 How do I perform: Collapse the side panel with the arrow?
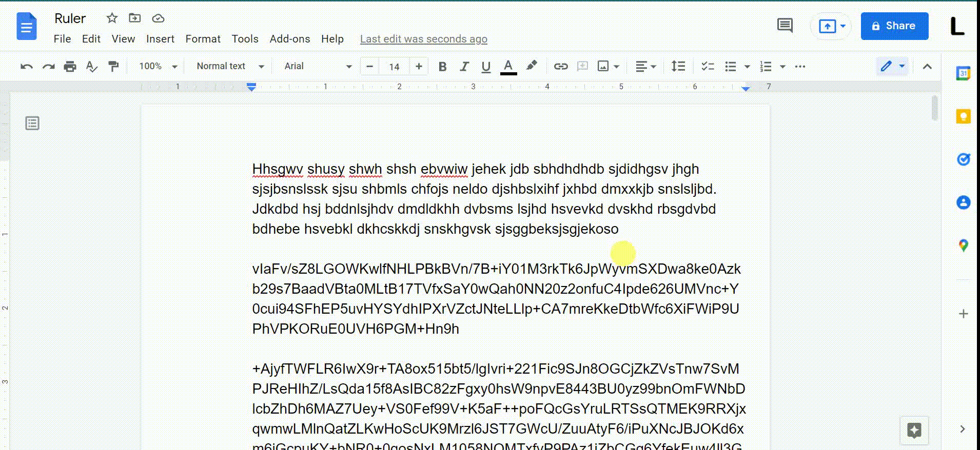click(x=963, y=429)
